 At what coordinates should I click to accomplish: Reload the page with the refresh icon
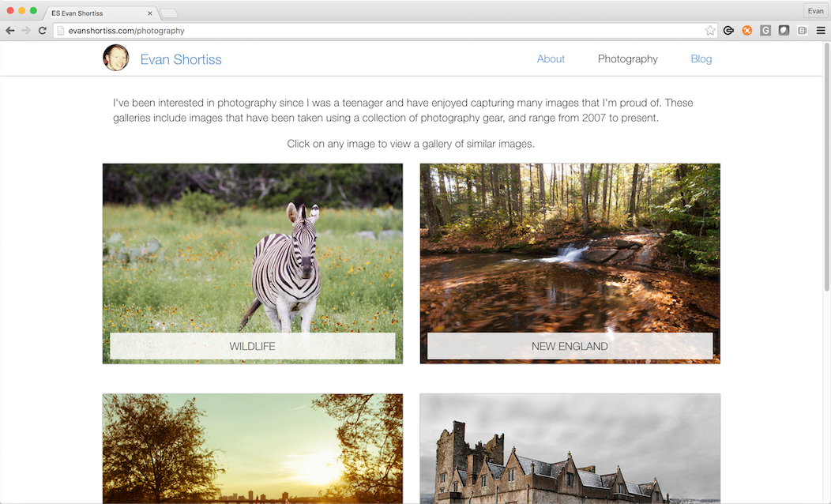(x=43, y=31)
